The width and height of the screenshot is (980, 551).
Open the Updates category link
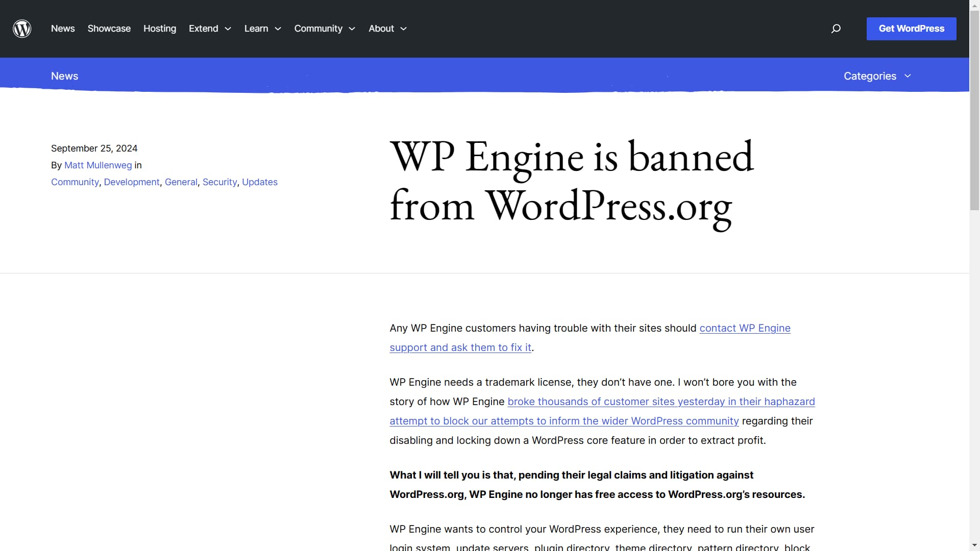[260, 182]
